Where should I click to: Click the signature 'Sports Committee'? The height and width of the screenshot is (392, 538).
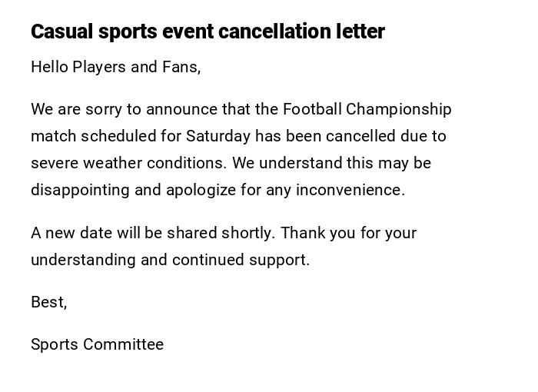[x=97, y=344]
